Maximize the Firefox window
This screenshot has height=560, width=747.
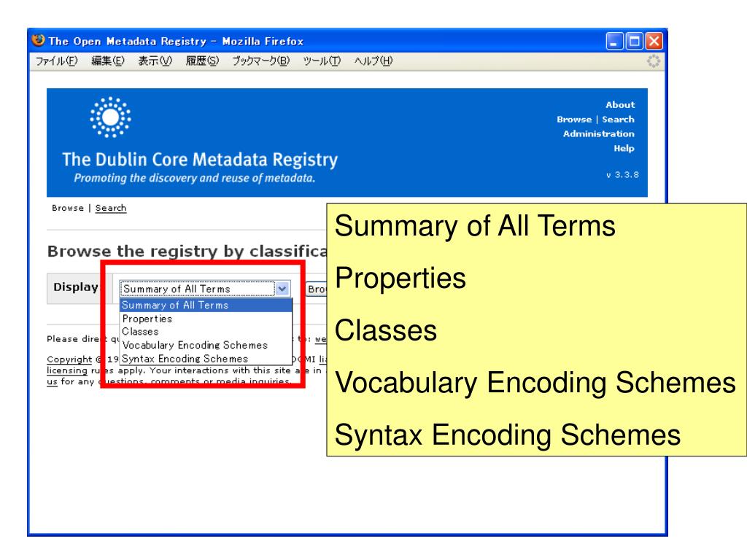coord(634,42)
